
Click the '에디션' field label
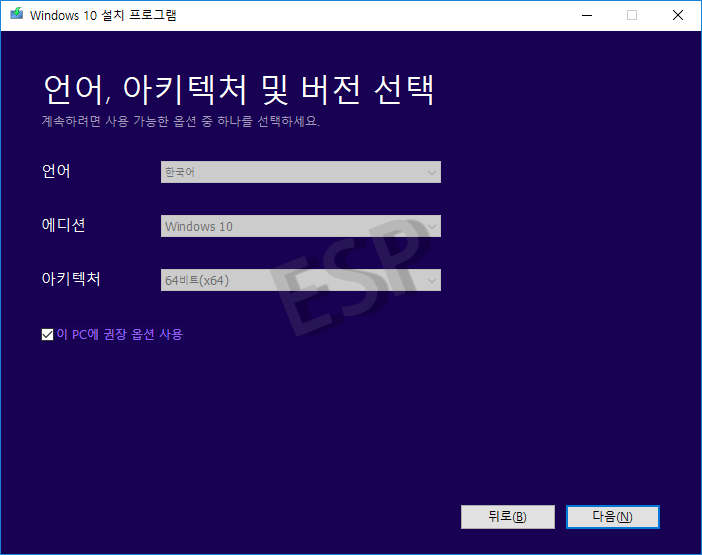coord(64,225)
